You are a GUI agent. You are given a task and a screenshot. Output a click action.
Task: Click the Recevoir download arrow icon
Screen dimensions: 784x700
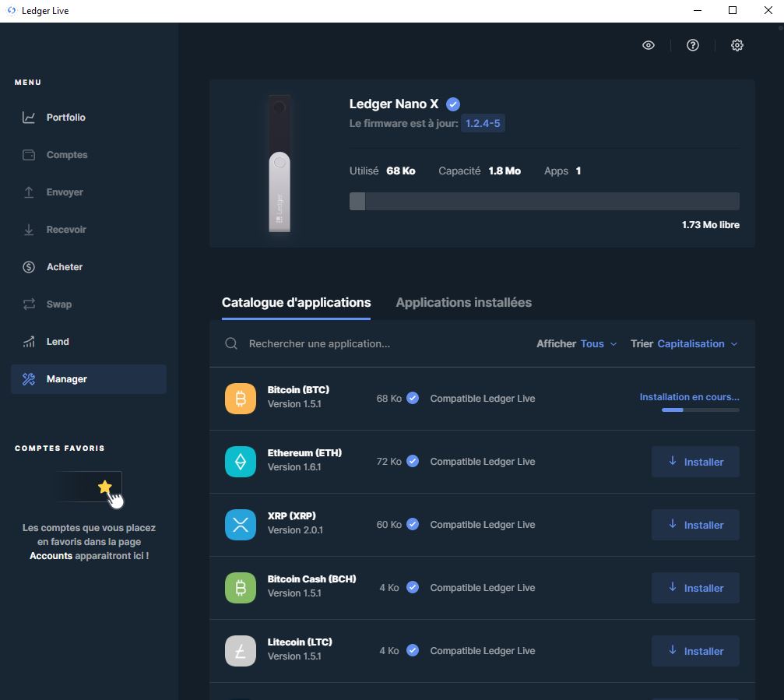click(x=29, y=230)
